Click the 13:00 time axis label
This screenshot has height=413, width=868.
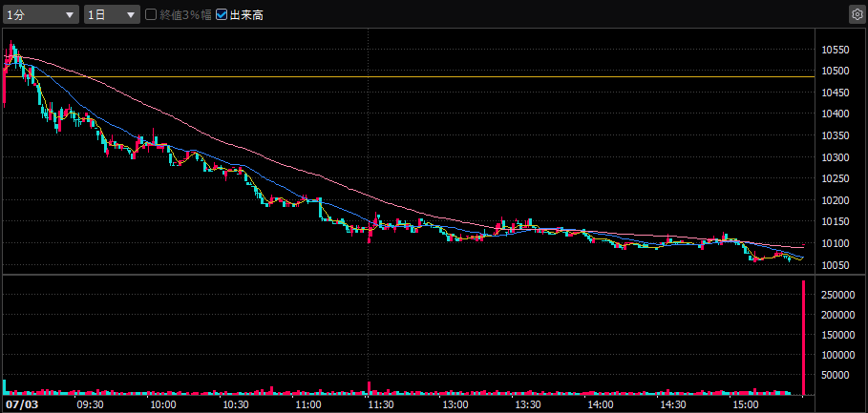[x=454, y=404]
